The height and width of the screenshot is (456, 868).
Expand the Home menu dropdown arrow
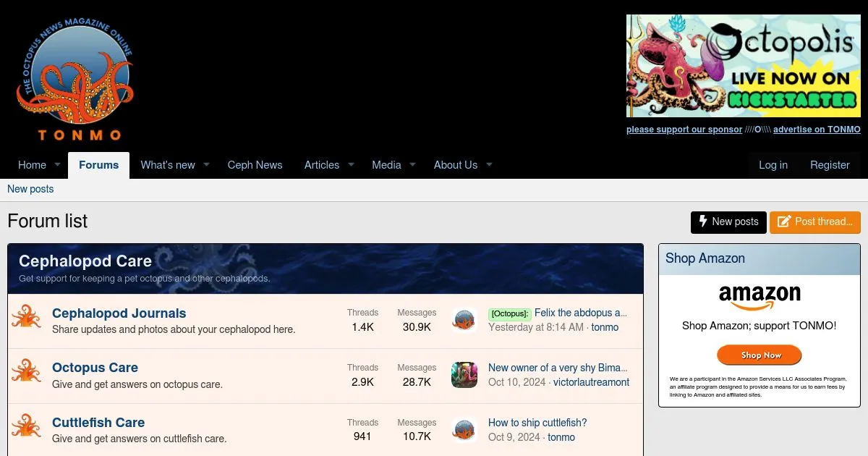click(x=57, y=165)
